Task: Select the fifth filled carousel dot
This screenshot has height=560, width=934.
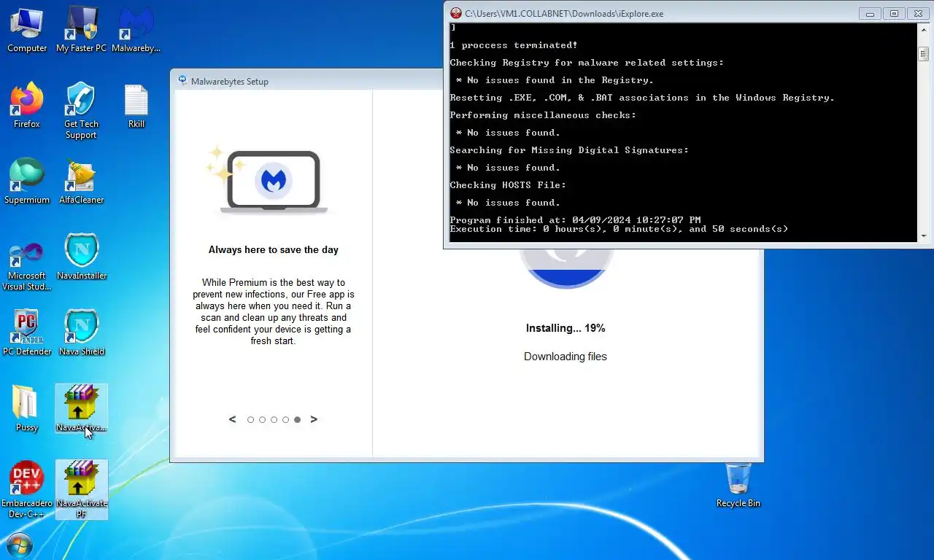Action: point(297,420)
